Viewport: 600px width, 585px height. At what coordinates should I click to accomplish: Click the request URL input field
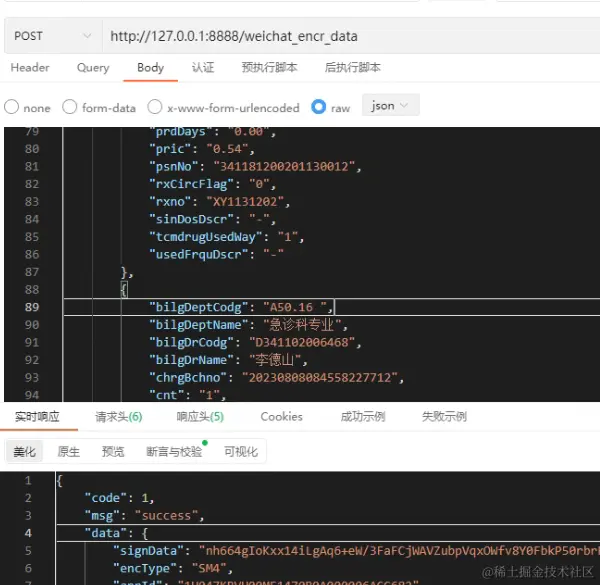(351, 36)
